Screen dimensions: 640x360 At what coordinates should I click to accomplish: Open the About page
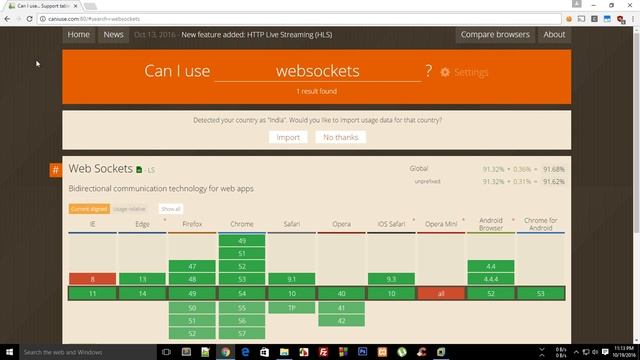click(554, 35)
